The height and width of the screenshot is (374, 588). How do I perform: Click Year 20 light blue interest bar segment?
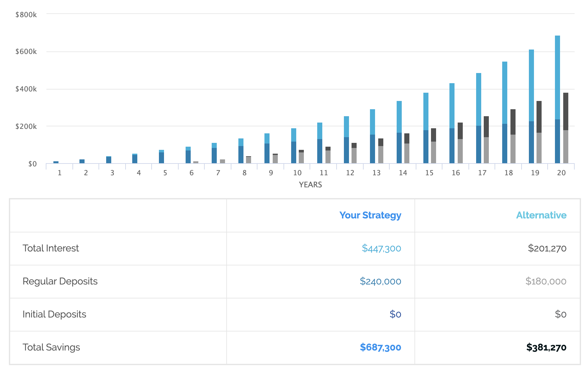[557, 77]
